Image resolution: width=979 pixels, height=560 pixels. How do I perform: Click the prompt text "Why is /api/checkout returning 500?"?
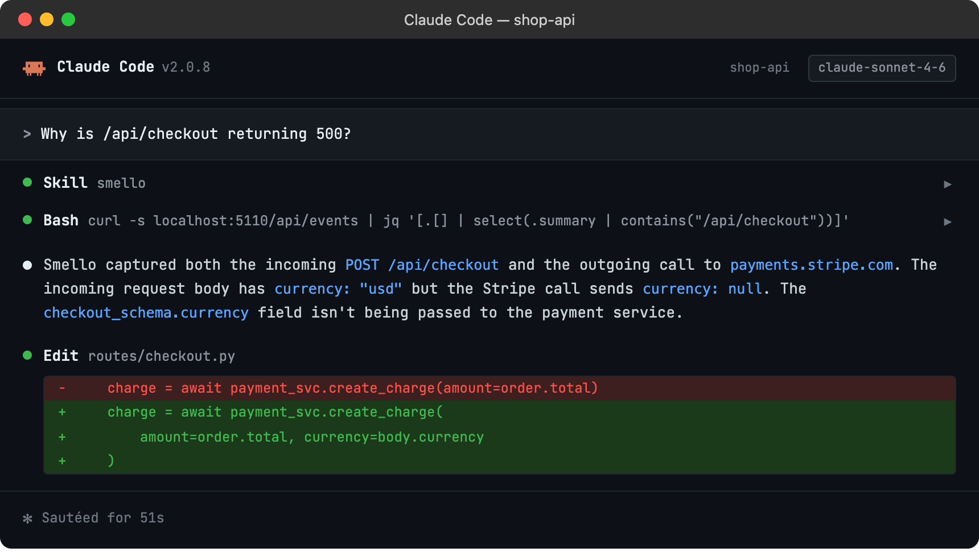pos(196,134)
